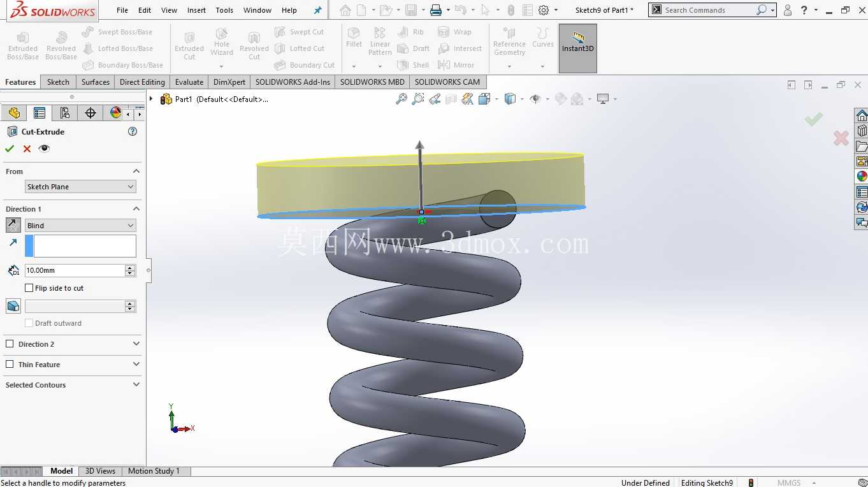The image size is (868, 487).
Task: Click the Fillet tool
Action: pos(354,38)
